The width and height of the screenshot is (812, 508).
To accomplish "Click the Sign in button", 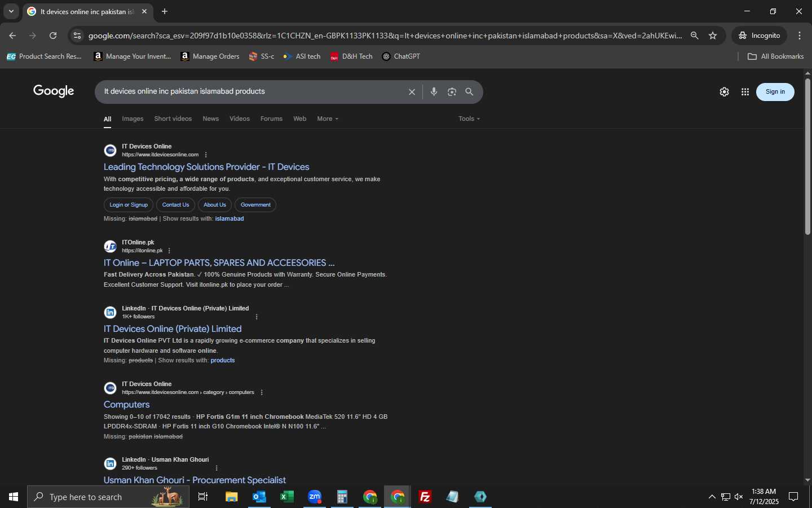I will tap(775, 92).
